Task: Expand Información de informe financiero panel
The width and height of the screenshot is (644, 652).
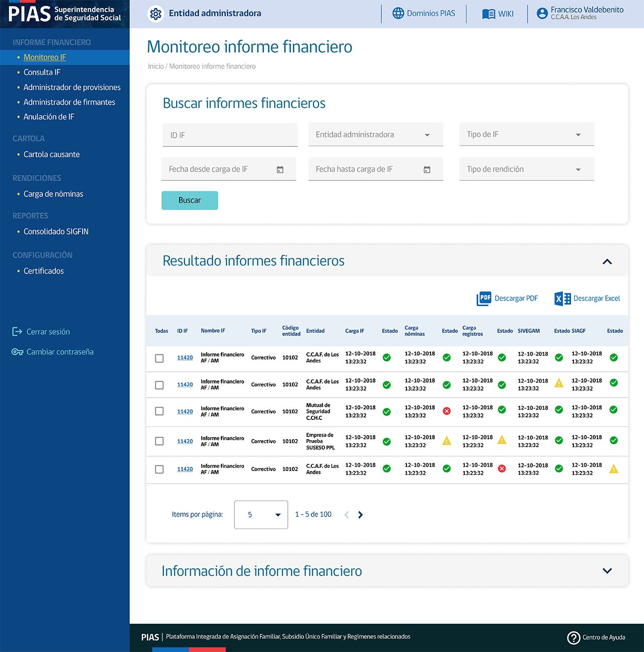Action: [607, 571]
